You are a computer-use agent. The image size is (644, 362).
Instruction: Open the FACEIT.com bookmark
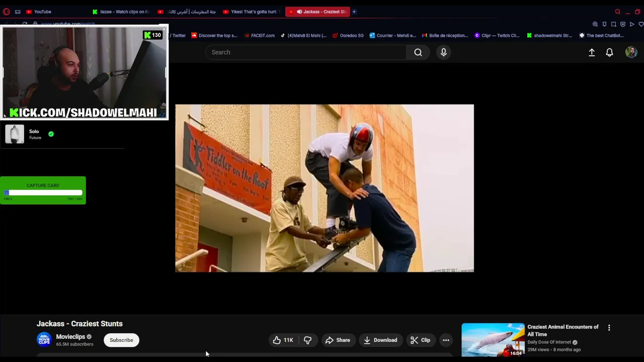[x=260, y=36]
